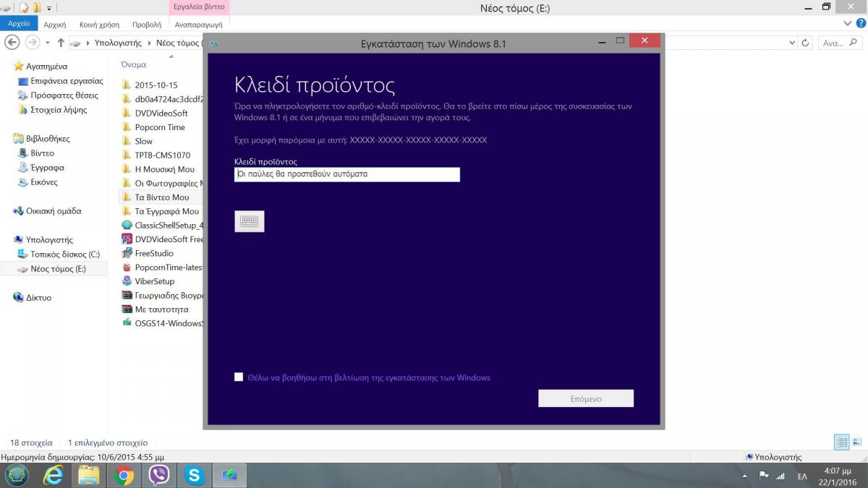Select the Εργαλεία βίντεο contextual tab
The height and width of the screenshot is (488, 868).
point(199,7)
